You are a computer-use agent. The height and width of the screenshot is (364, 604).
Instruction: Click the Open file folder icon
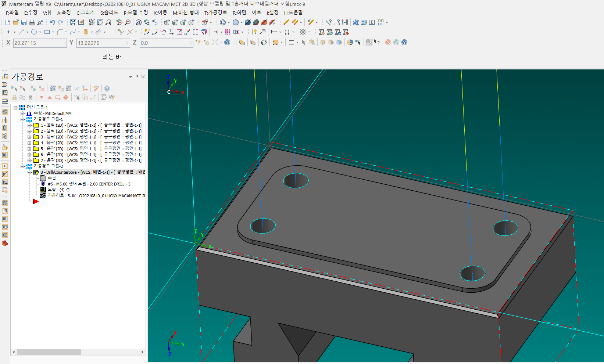(16, 22)
